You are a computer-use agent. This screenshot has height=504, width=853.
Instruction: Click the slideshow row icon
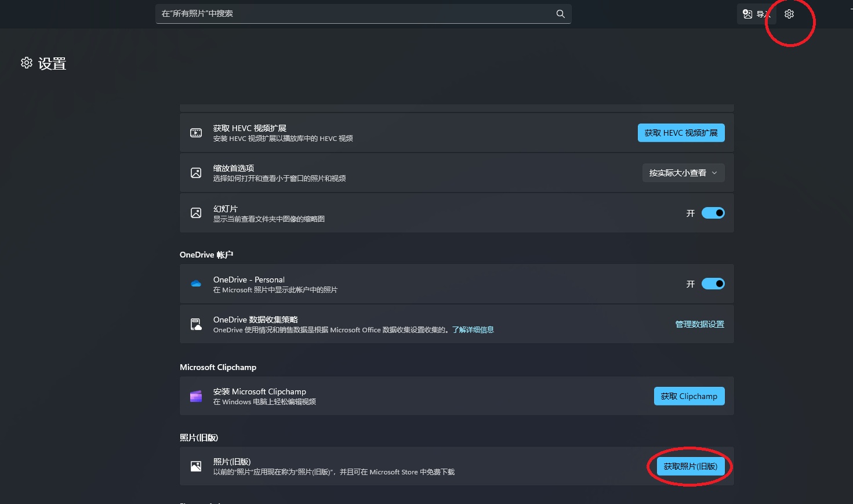(x=196, y=213)
